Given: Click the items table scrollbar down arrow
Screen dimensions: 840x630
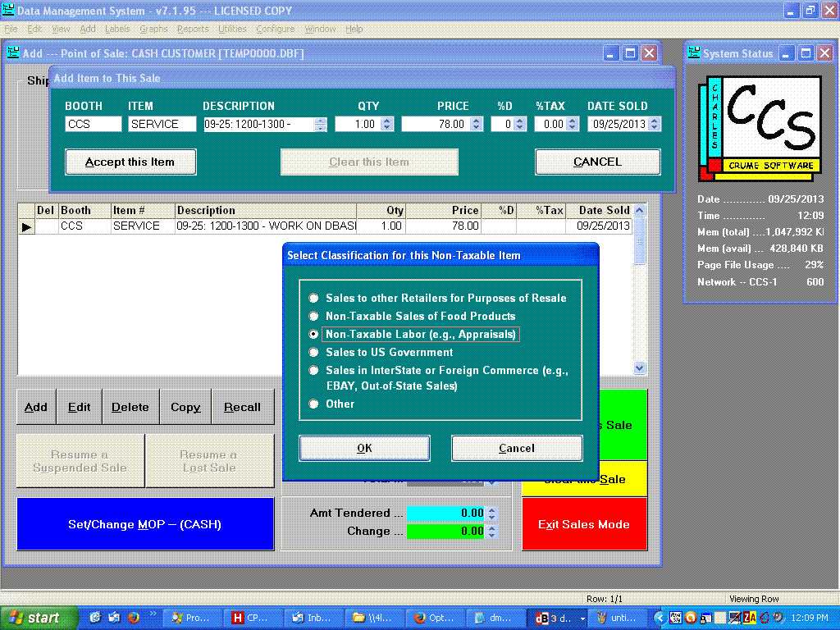Looking at the screenshot, I should (x=640, y=368).
